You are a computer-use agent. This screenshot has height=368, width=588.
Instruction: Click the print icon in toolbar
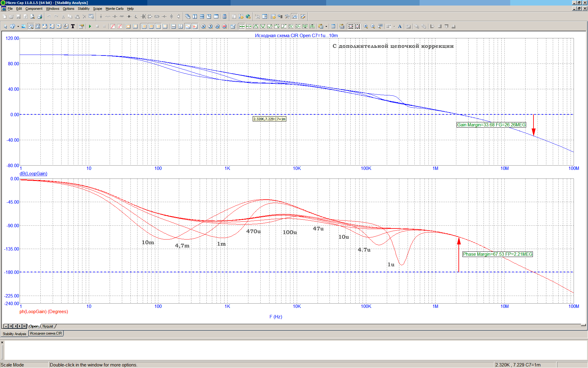pyautogui.click(x=40, y=17)
